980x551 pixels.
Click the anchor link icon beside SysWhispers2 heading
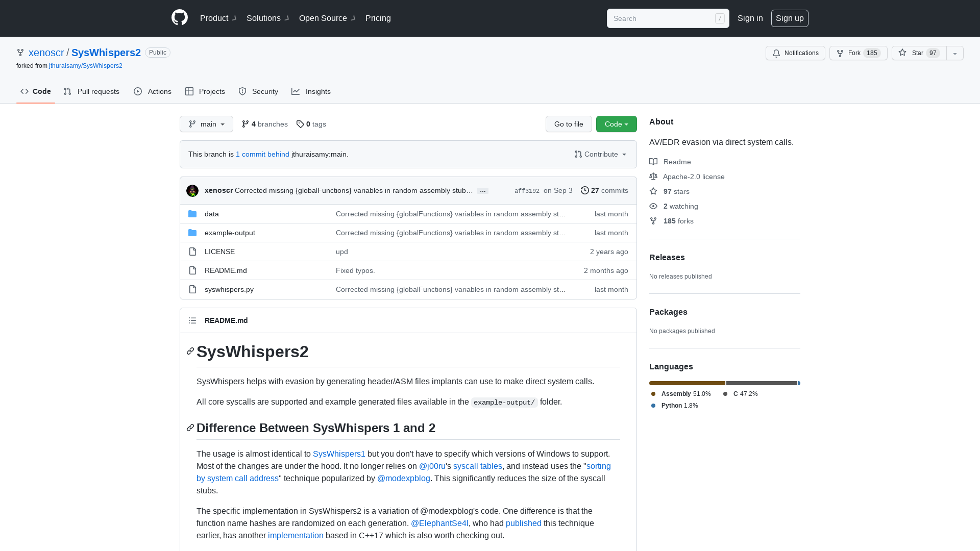190,351
